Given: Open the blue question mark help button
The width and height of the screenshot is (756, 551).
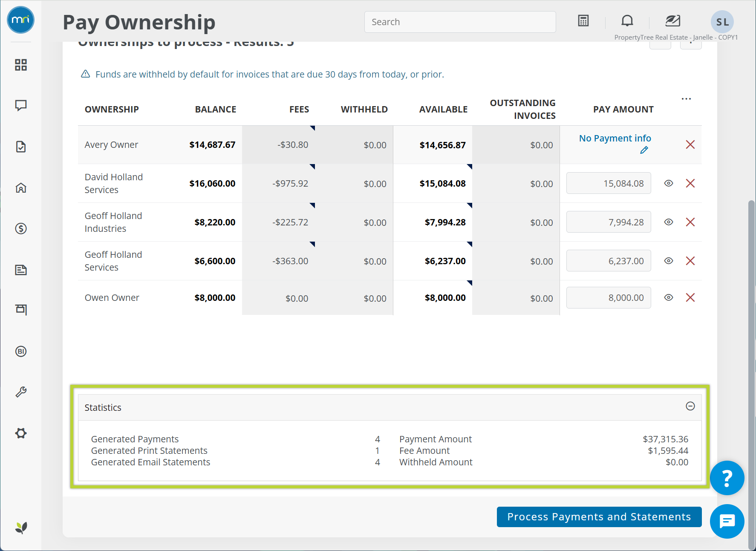Looking at the screenshot, I should click(727, 478).
